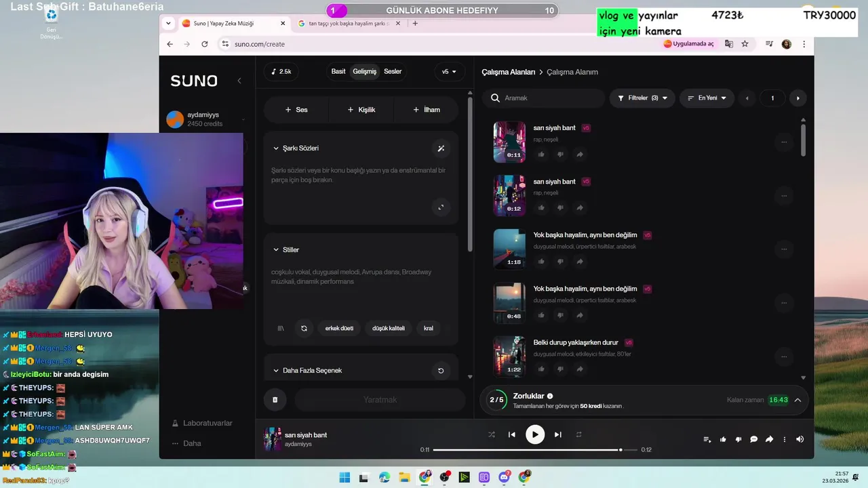Open the player's three-dot more menu
This screenshot has width=868, height=488.
(x=785, y=439)
